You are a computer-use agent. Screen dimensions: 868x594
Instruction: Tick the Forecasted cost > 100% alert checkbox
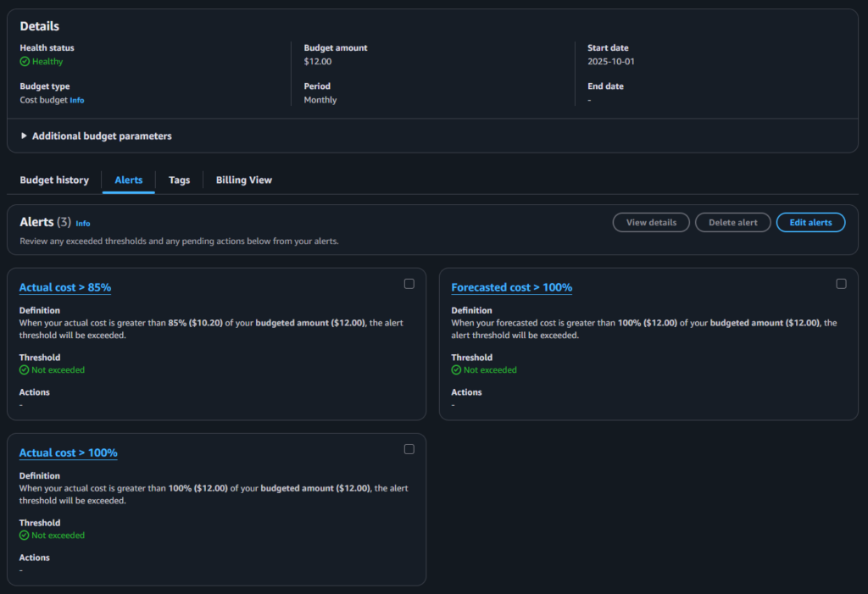841,284
